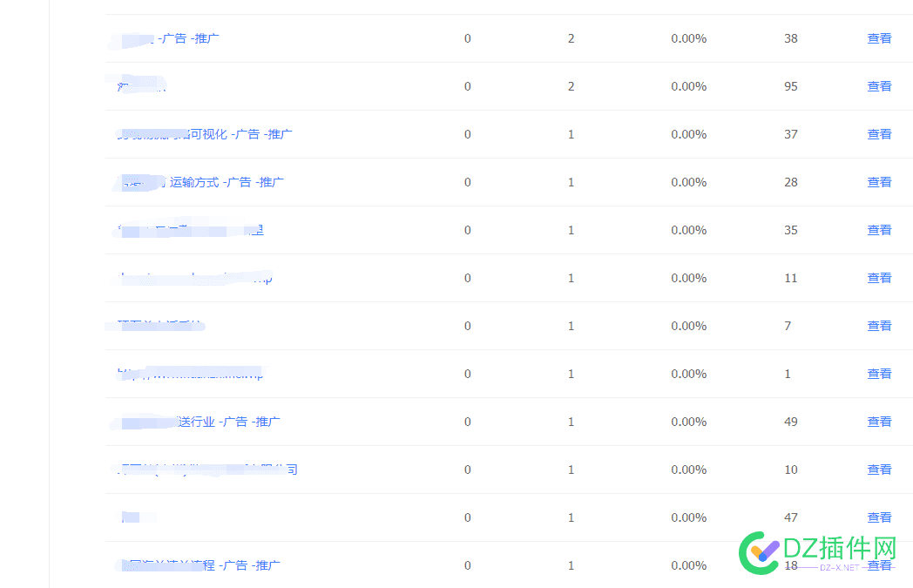Open 查看 link in the row with 47
The height and width of the screenshot is (588, 913).
879,517
